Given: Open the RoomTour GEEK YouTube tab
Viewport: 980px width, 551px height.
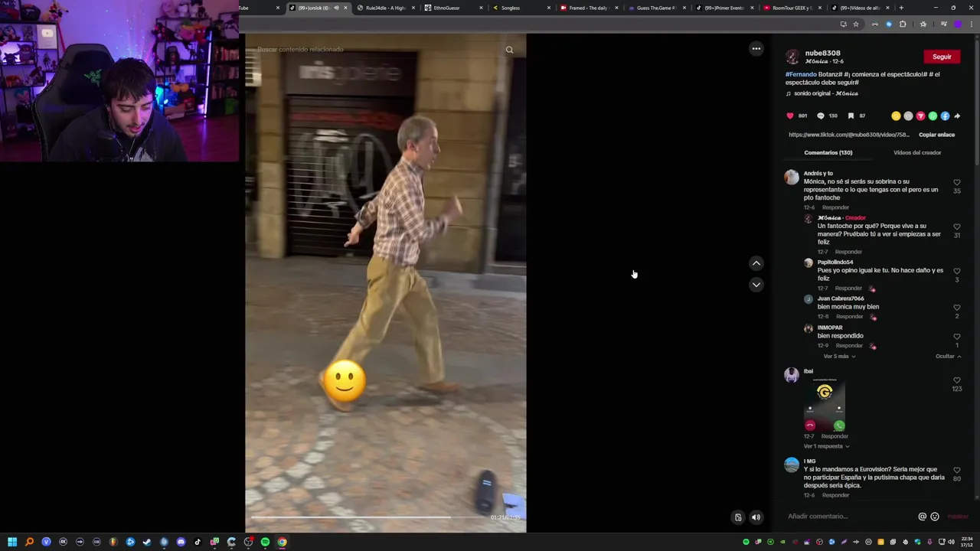Looking at the screenshot, I should point(792,8).
